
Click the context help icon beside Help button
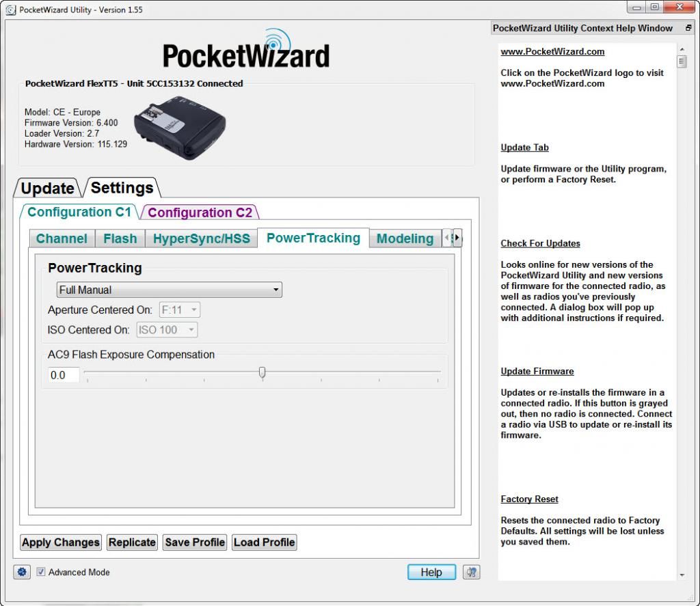point(471,572)
